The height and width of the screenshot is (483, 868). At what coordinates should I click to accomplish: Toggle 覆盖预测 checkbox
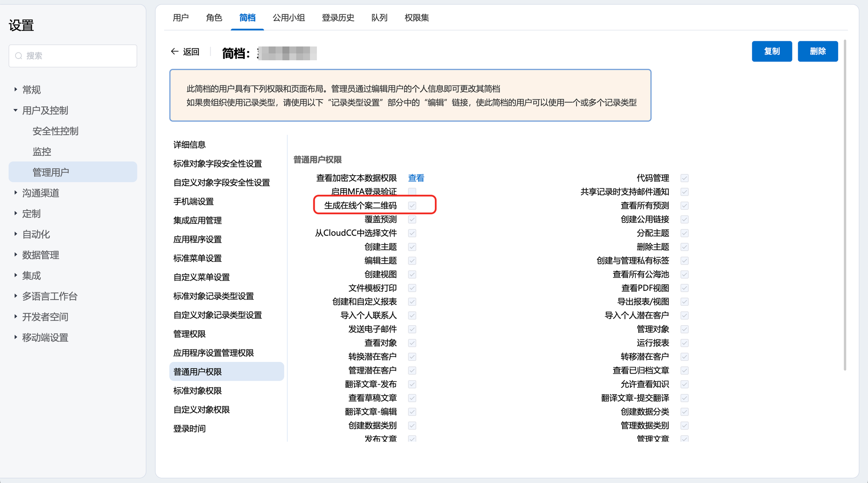click(x=412, y=219)
